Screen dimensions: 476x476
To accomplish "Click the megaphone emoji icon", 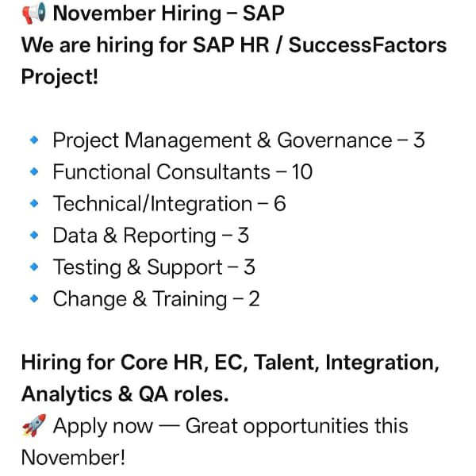I will 33,13.
